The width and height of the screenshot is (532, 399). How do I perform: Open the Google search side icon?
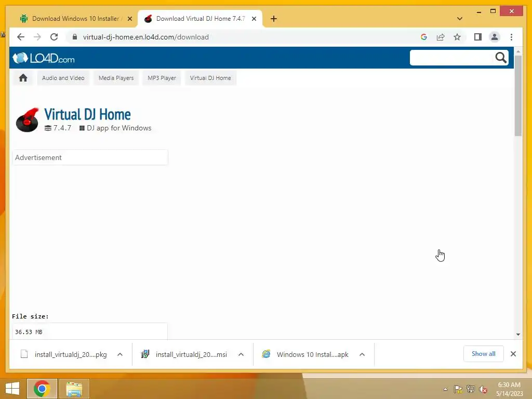pos(424,37)
